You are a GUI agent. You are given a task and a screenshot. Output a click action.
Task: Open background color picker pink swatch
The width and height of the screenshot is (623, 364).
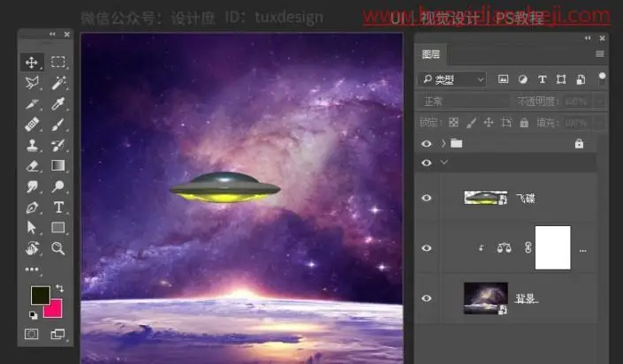point(56,311)
